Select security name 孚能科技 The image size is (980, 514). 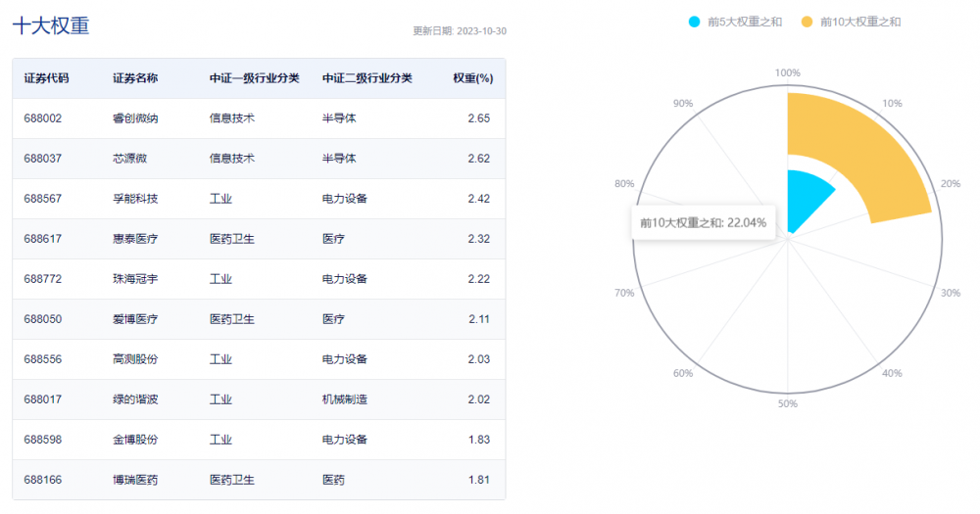135,199
